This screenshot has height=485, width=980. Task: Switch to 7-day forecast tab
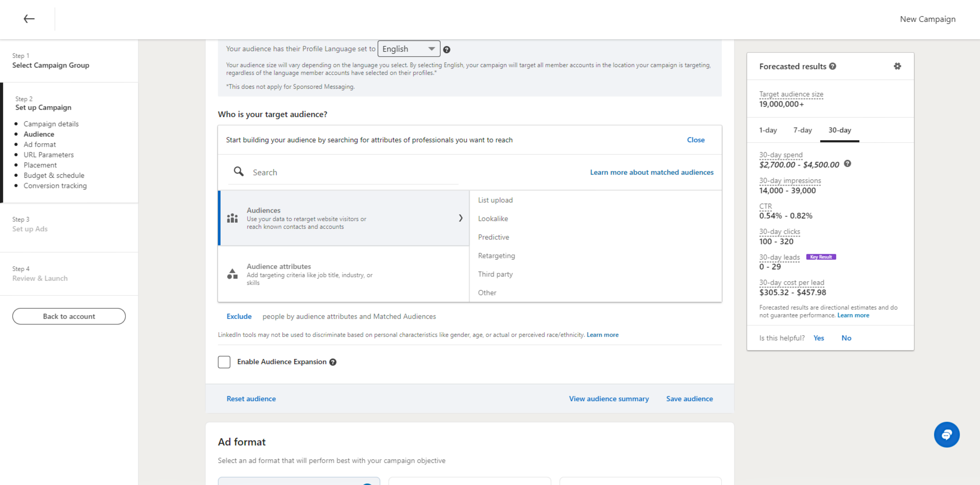[802, 130]
